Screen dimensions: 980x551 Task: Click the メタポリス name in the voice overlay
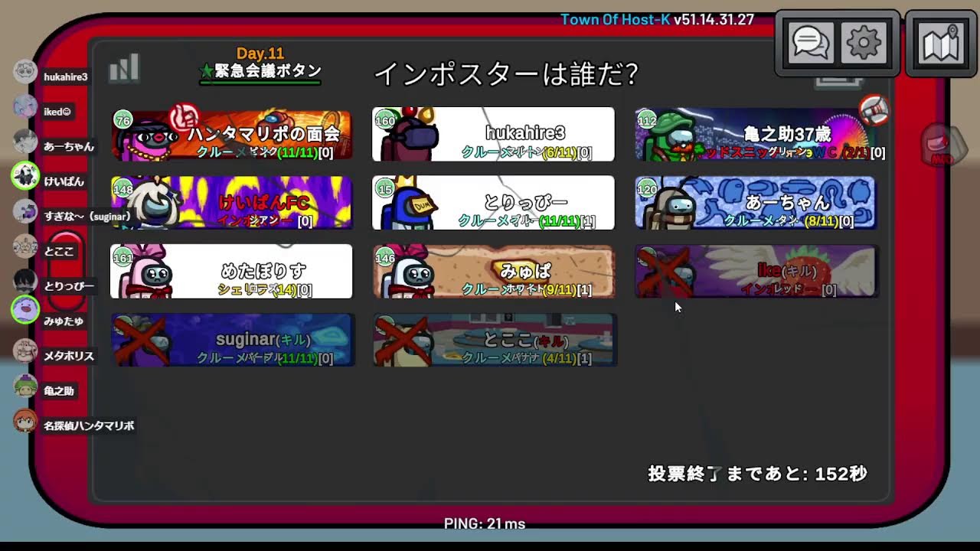coord(69,356)
